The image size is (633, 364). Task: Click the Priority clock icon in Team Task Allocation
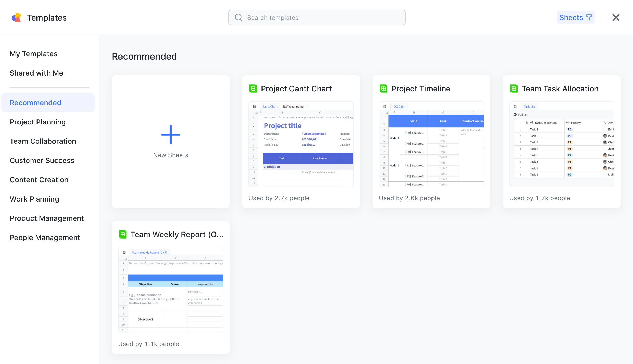[568, 122]
